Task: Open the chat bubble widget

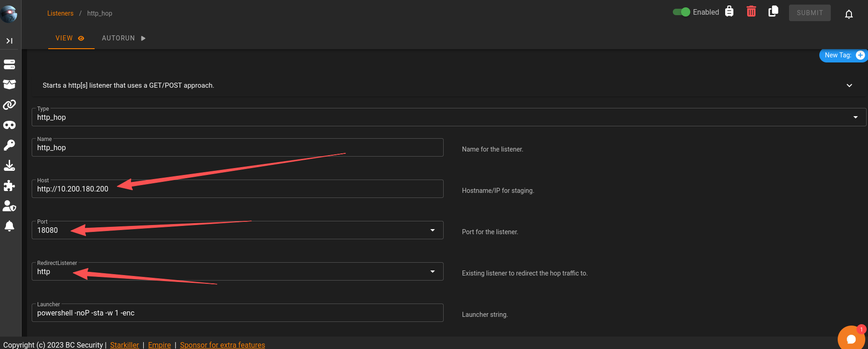Action: point(851,339)
